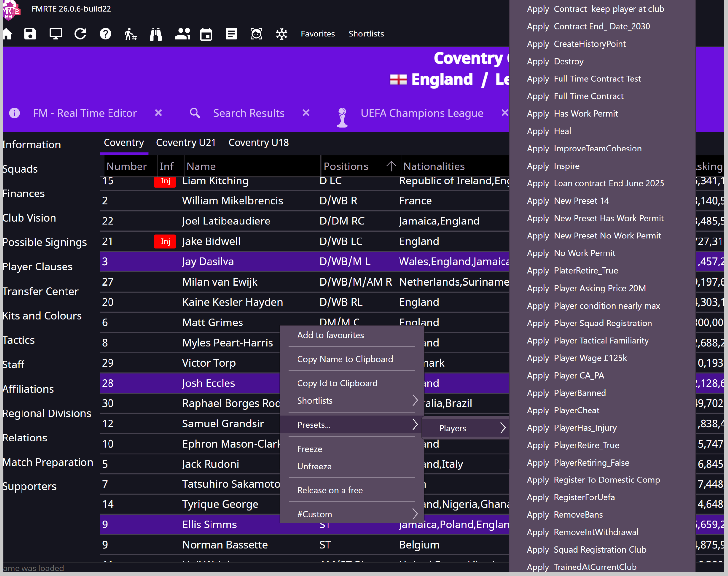
Task: Switch to the Coventry U21 tab
Action: point(186,143)
